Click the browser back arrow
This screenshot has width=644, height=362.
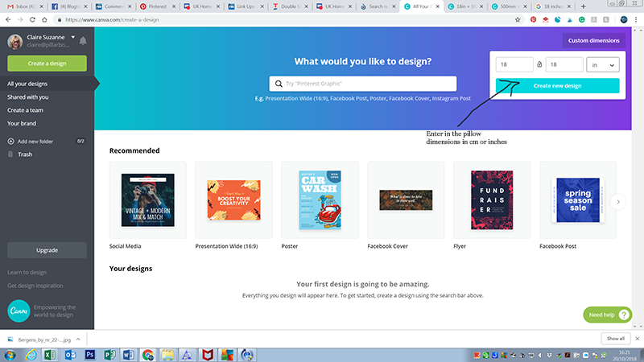[8, 20]
